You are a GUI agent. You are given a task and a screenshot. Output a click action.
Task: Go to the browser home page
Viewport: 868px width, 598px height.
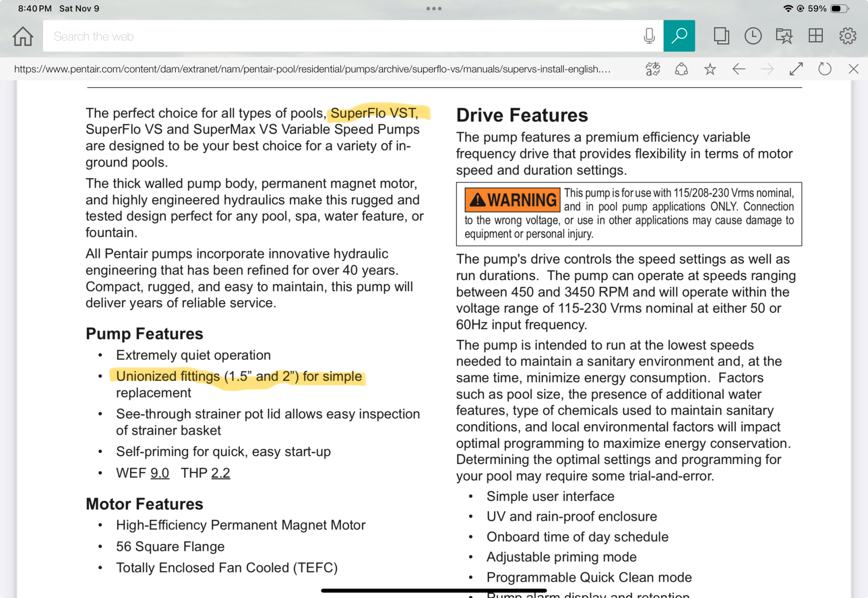click(23, 36)
